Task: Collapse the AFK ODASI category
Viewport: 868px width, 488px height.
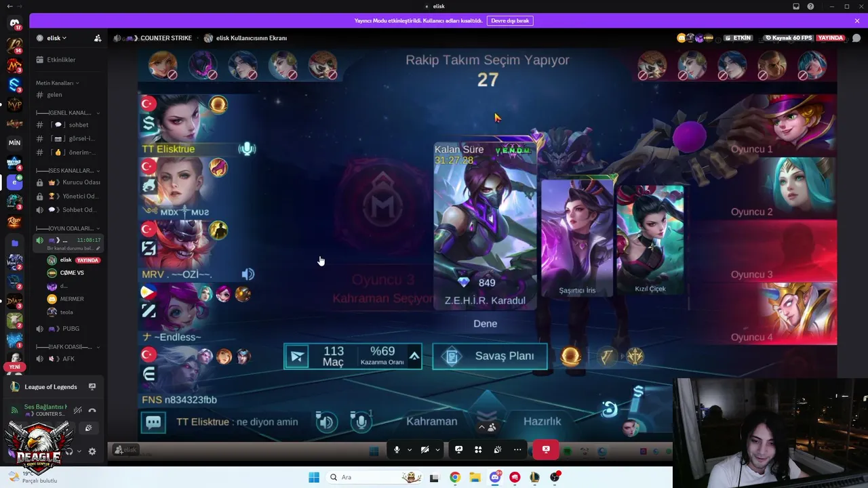Action: [x=68, y=347]
